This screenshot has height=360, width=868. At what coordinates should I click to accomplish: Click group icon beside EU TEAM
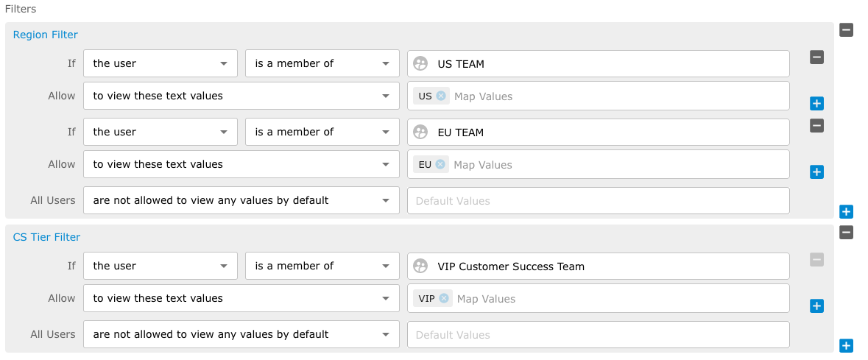[420, 133]
